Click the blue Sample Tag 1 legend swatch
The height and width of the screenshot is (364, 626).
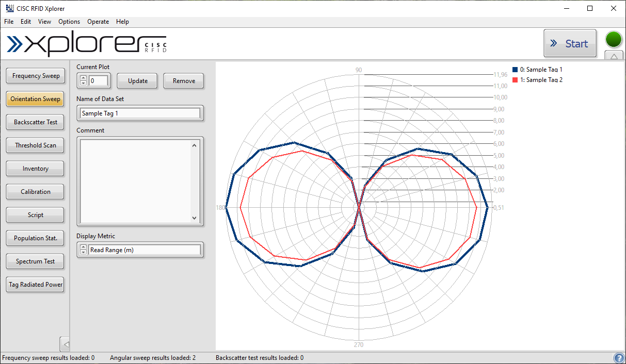515,70
